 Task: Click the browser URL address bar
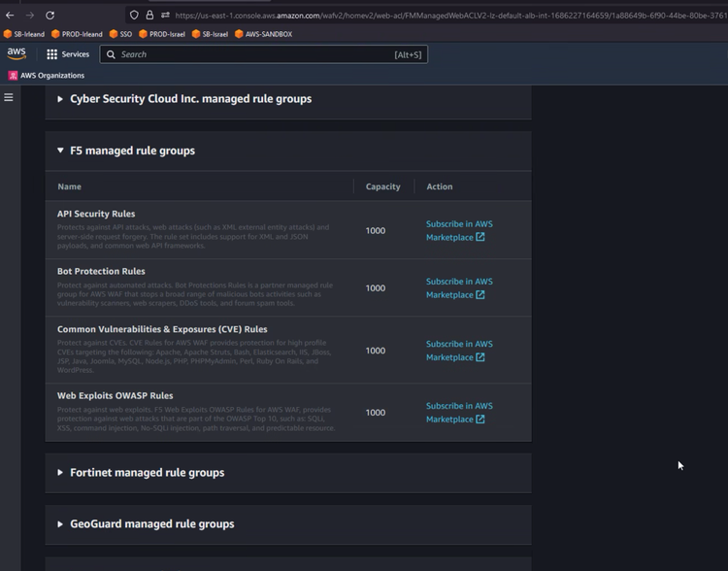point(437,15)
